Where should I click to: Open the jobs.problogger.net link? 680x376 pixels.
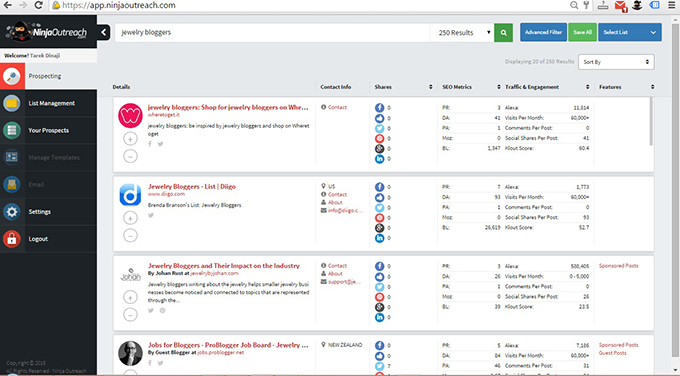(220, 353)
